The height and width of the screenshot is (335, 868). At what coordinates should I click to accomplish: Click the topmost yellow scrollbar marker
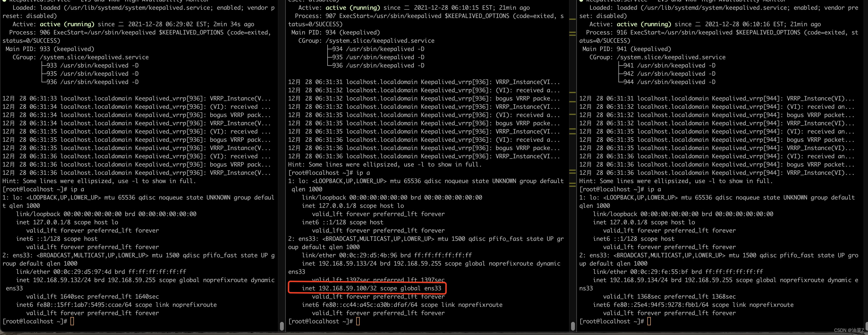(572, 19)
